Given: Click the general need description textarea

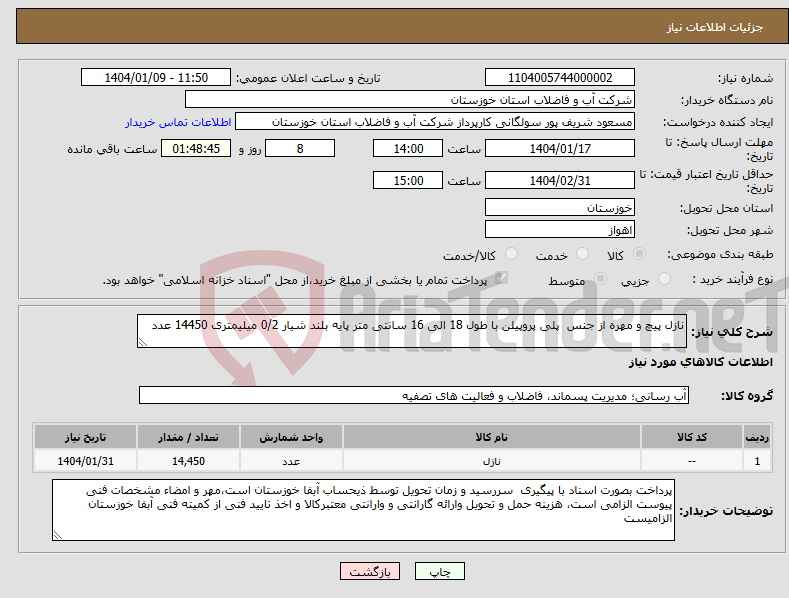Looking at the screenshot, I should click(x=412, y=331).
